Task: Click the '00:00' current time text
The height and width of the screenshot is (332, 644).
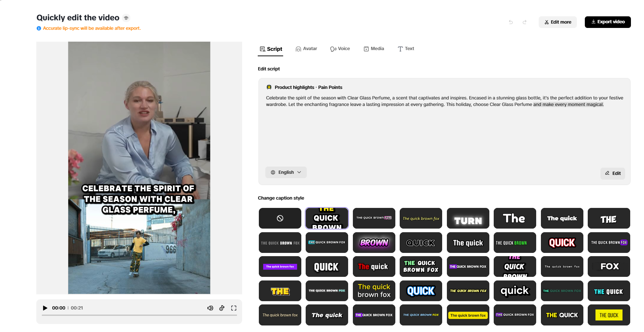Action: (x=58, y=308)
